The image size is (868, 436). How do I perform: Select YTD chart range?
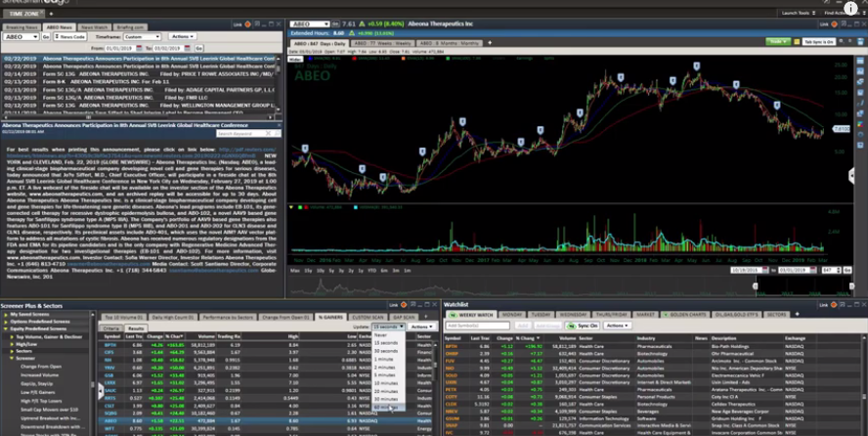click(x=372, y=271)
